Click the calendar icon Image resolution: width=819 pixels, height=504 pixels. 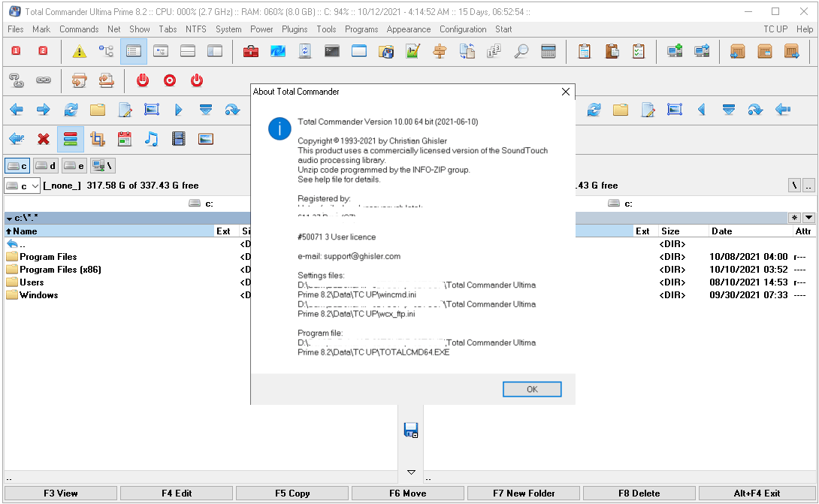tap(124, 139)
